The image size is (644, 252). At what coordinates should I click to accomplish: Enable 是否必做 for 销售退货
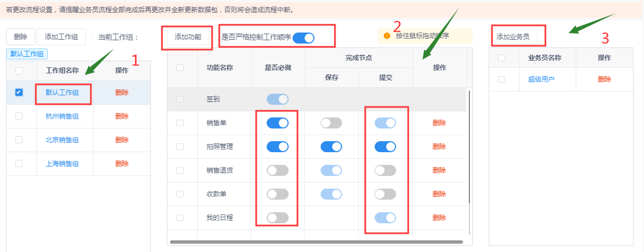278,170
